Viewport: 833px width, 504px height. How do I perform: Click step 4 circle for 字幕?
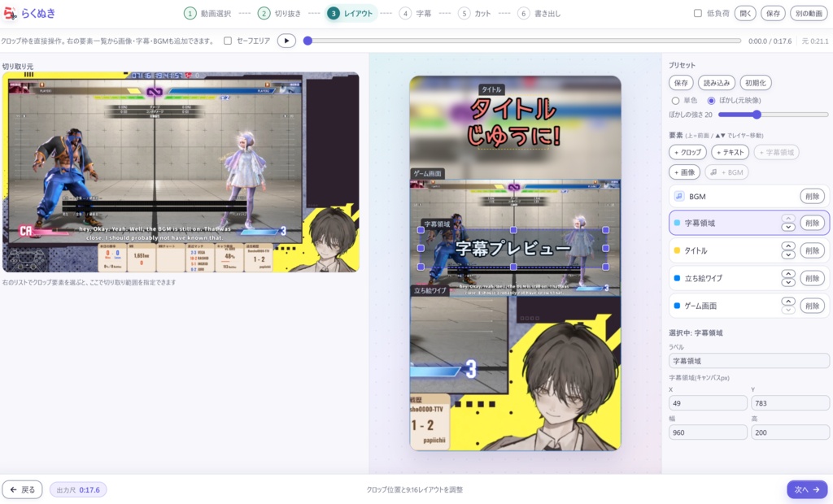tap(405, 13)
